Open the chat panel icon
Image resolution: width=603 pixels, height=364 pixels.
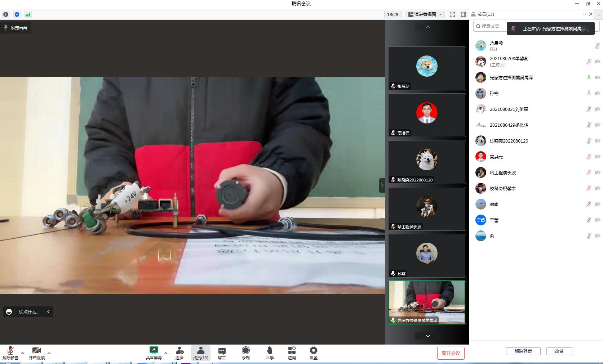point(222,351)
